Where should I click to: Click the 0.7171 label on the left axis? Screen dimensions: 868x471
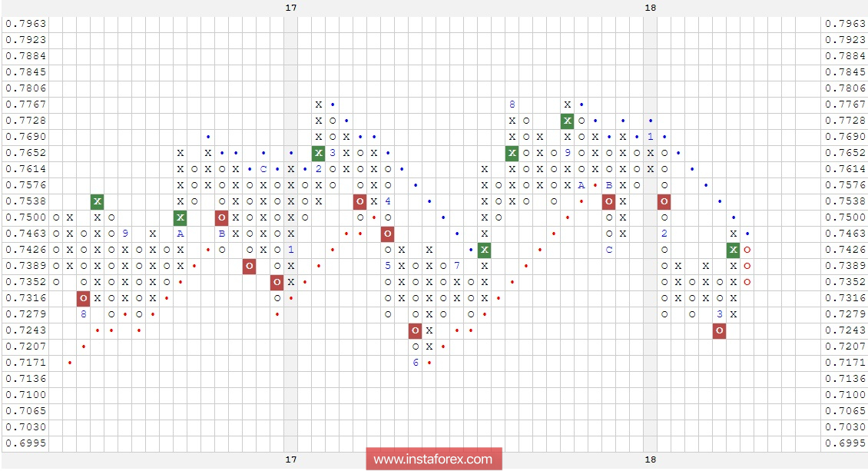pos(26,363)
